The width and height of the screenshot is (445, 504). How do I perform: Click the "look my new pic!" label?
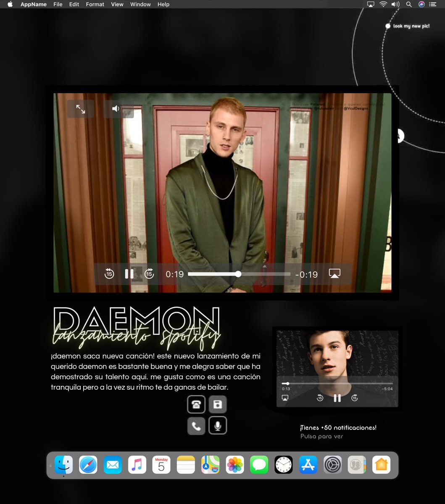point(411,26)
